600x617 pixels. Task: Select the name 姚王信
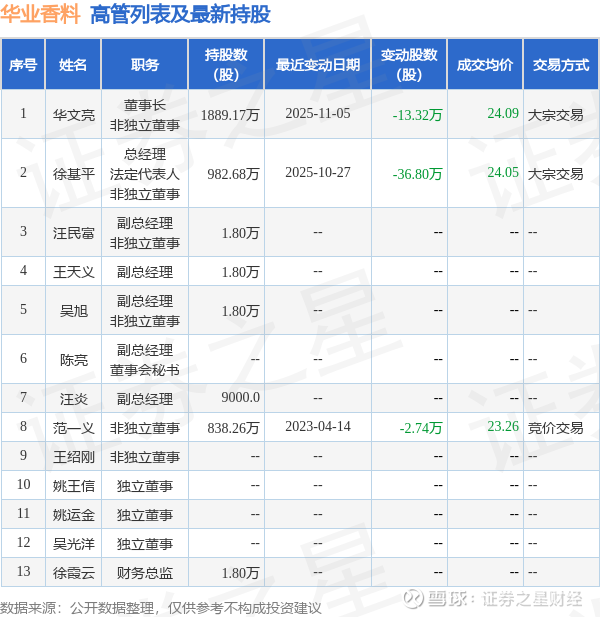click(74, 486)
